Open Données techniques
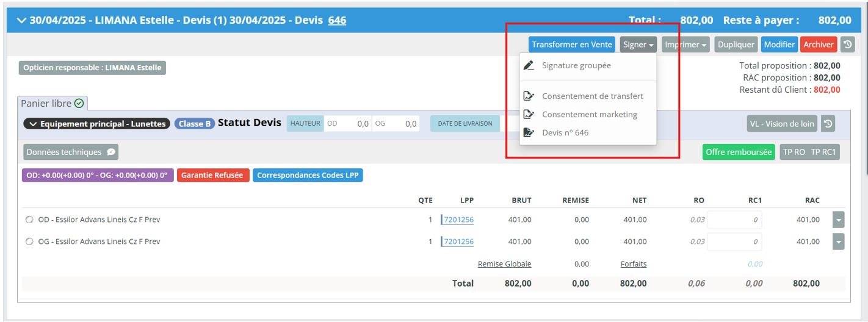Viewport: 868px width, 322px height. 71,152
